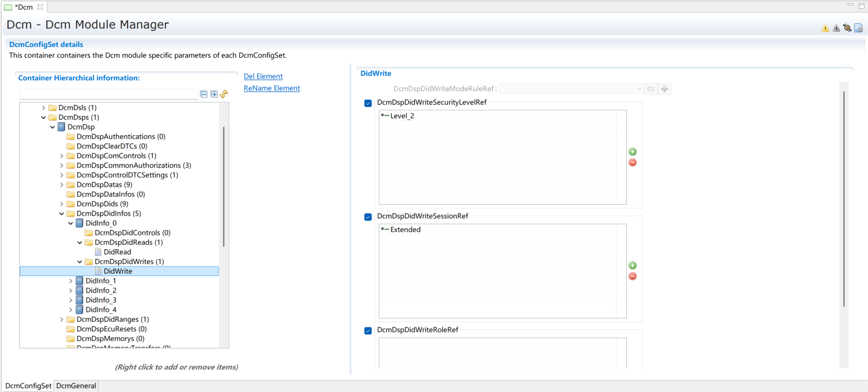Click the document settings icon in header

(x=858, y=28)
